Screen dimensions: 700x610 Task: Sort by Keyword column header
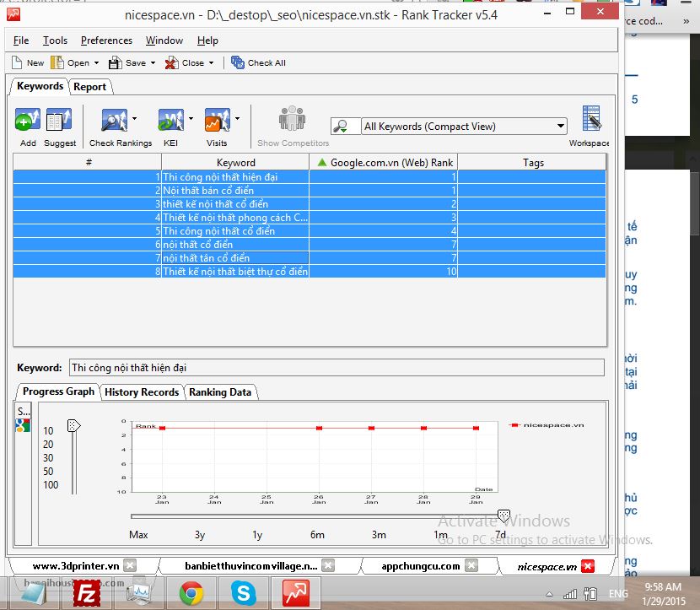[235, 163]
